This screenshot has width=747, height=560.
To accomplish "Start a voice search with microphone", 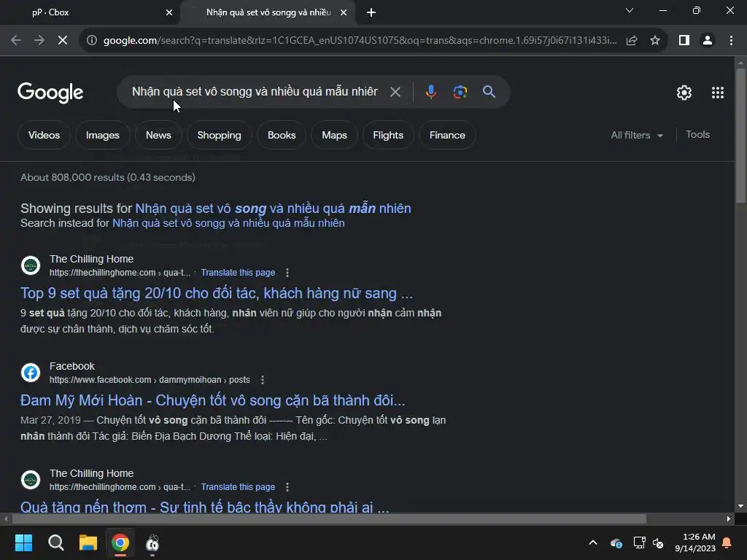I will pyautogui.click(x=430, y=92).
